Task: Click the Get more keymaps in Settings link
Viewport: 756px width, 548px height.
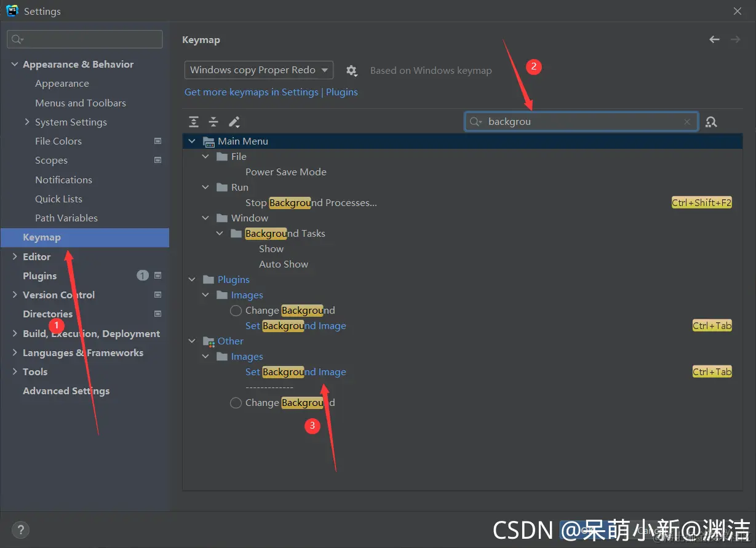Action: tap(252, 92)
